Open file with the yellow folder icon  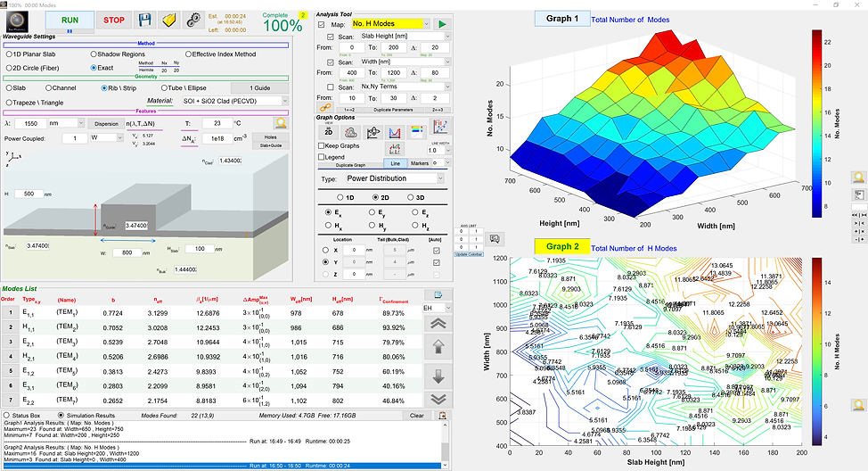pyautogui.click(x=168, y=21)
